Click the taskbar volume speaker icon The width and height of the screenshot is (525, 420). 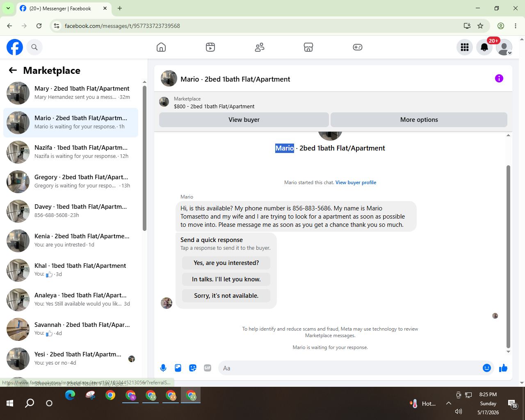tap(459, 411)
